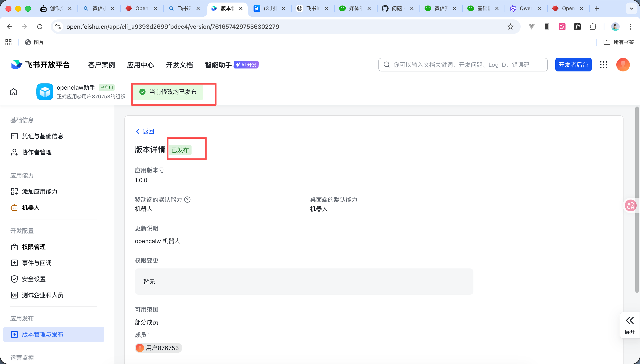Open the browser extensions puzzle icon
This screenshot has width=640, height=364.
(x=593, y=26)
